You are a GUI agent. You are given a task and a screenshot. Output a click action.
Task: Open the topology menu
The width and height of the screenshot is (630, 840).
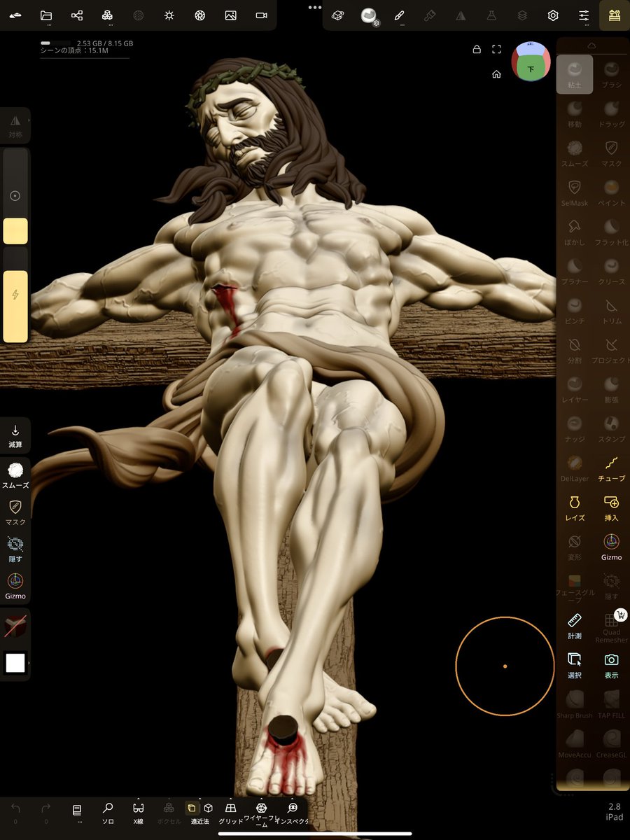[107, 15]
